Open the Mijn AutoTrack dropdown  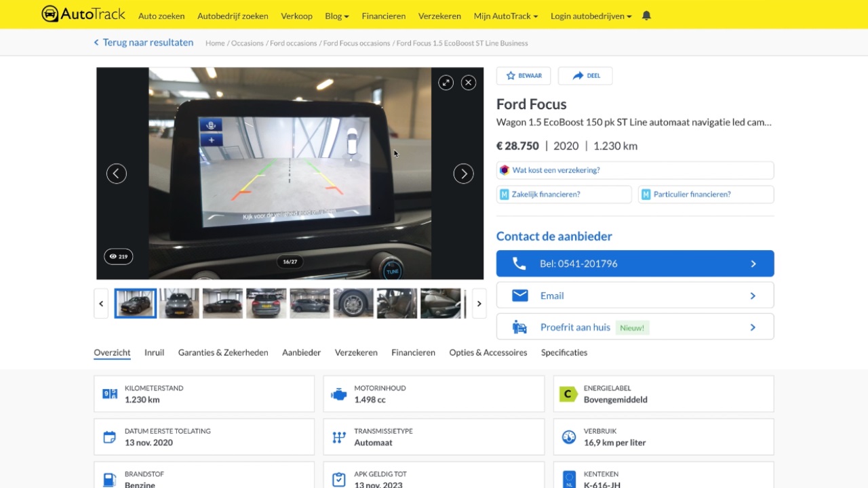(505, 16)
